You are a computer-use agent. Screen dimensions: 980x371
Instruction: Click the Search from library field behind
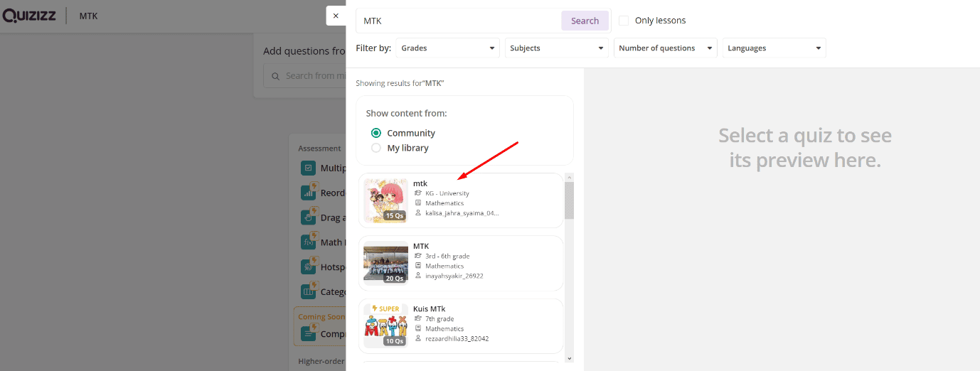304,75
